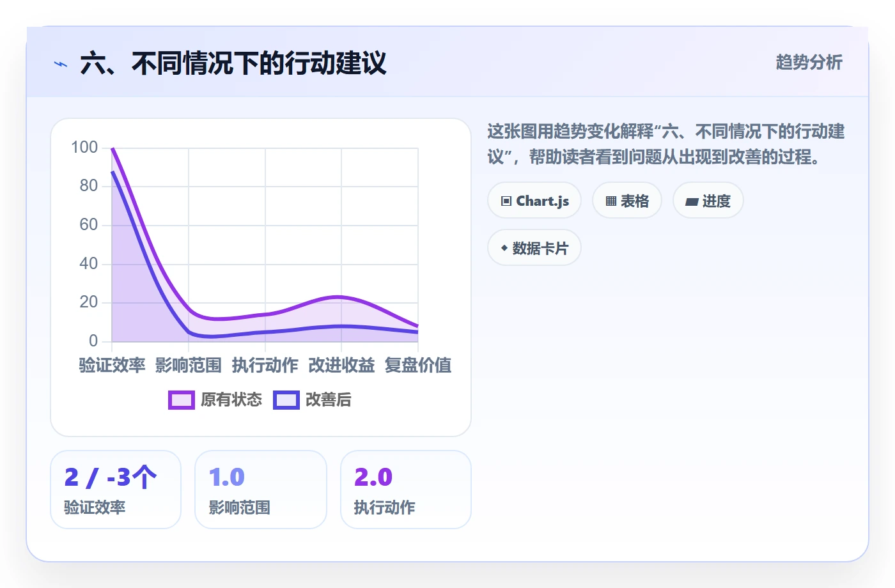Click the heading 六、不同情况下的行动建议

pyautogui.click(x=233, y=64)
